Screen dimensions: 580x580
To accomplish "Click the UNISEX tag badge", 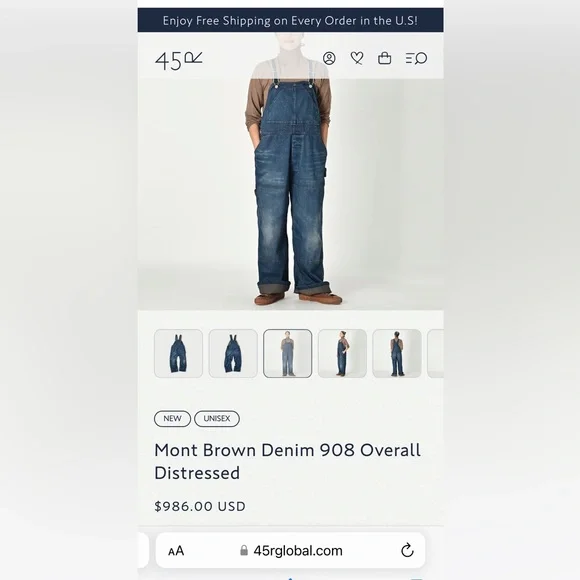I will point(217,419).
